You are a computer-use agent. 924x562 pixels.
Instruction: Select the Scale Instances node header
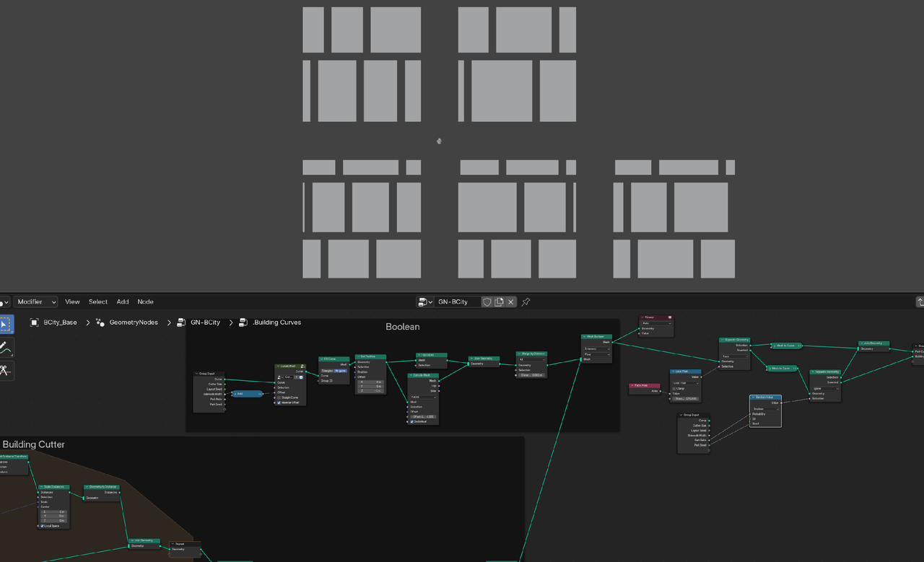pos(54,487)
